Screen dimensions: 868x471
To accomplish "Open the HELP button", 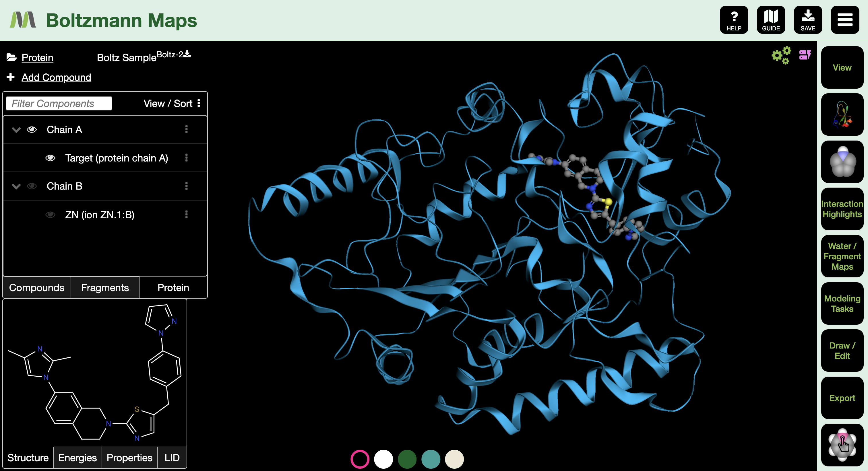I will pyautogui.click(x=734, y=20).
